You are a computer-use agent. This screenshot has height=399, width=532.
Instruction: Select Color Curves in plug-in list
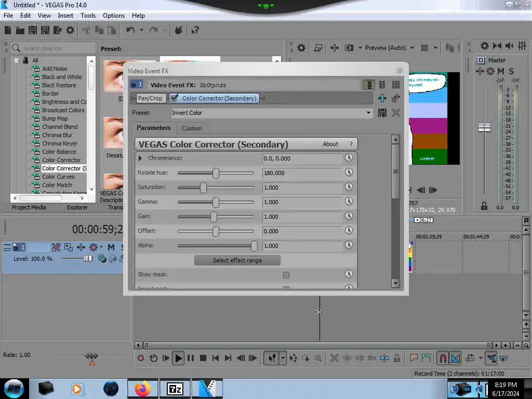point(58,177)
